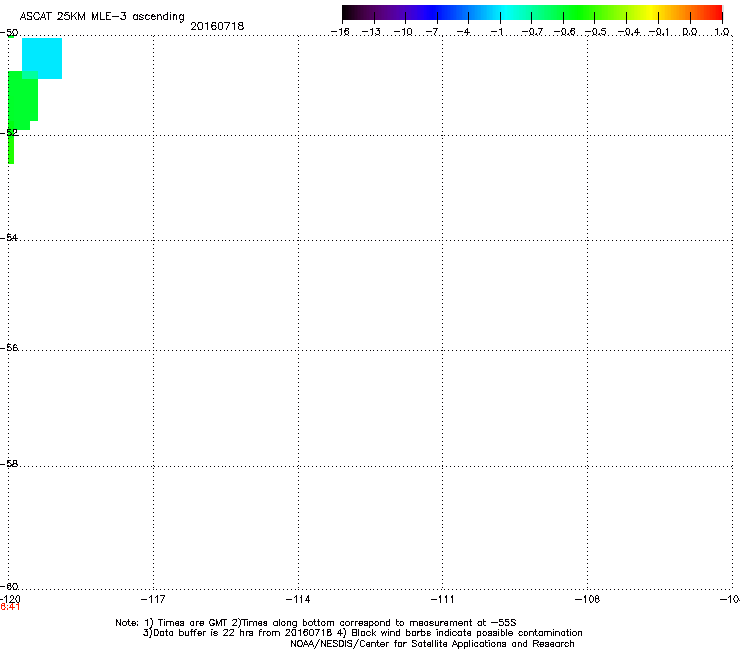Click longitude label -117
The image size is (740, 650).
pos(153,599)
